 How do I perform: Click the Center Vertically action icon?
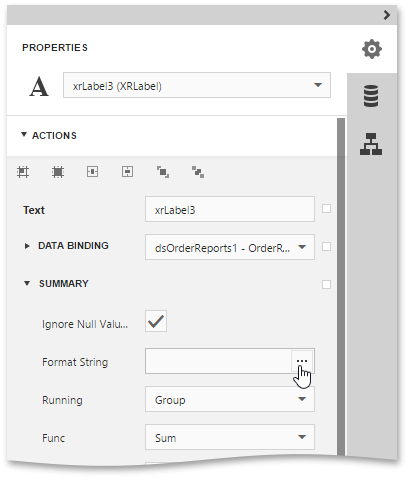pyautogui.click(x=128, y=173)
